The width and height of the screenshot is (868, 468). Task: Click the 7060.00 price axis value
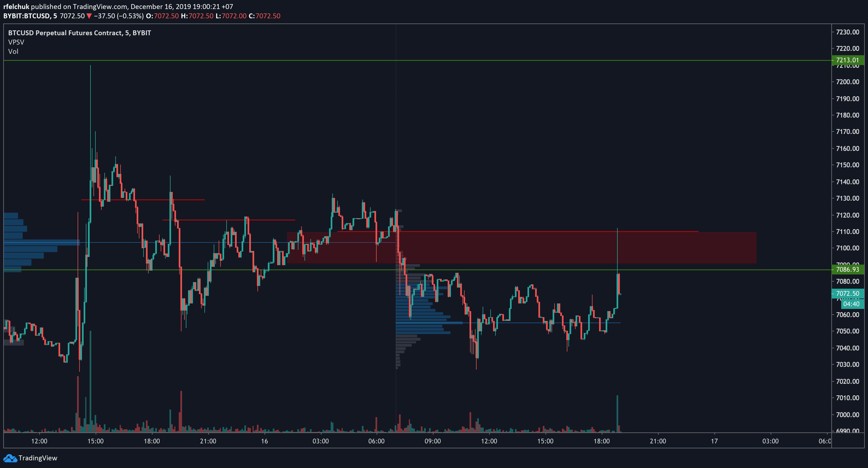pyautogui.click(x=848, y=315)
